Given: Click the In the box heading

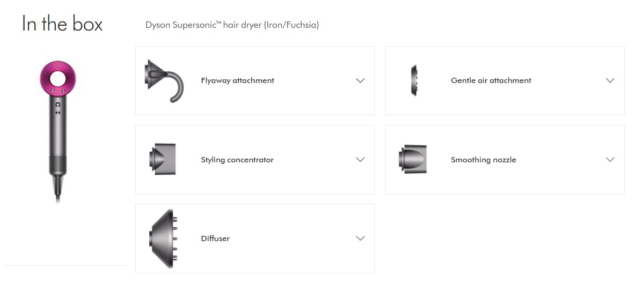Looking at the screenshot, I should pos(62,24).
